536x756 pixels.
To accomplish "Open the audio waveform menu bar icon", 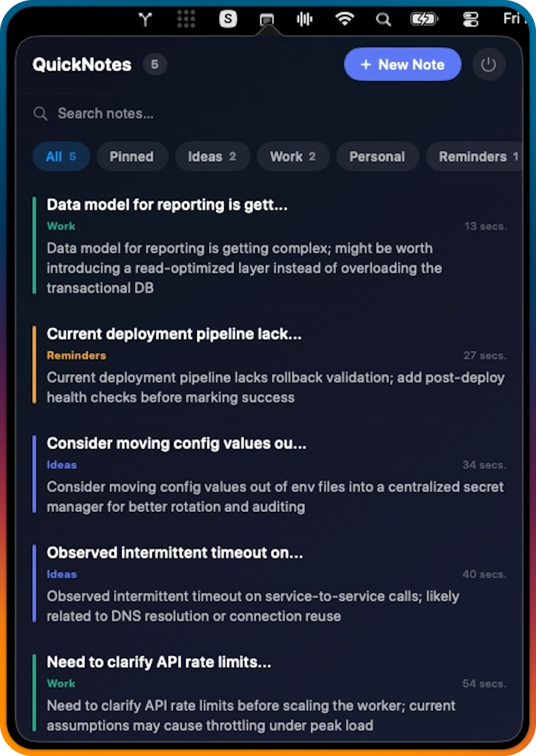I will [x=305, y=18].
